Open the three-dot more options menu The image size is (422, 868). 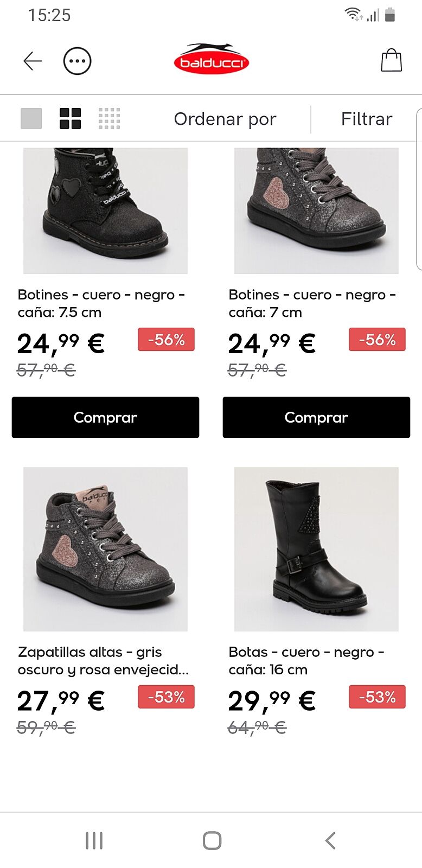pyautogui.click(x=77, y=61)
